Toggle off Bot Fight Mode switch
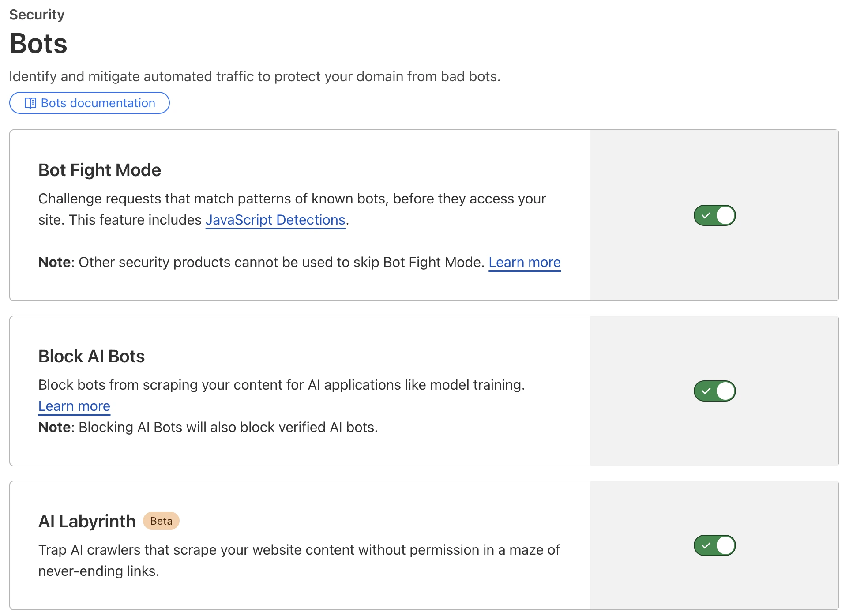849x616 pixels. (x=714, y=215)
